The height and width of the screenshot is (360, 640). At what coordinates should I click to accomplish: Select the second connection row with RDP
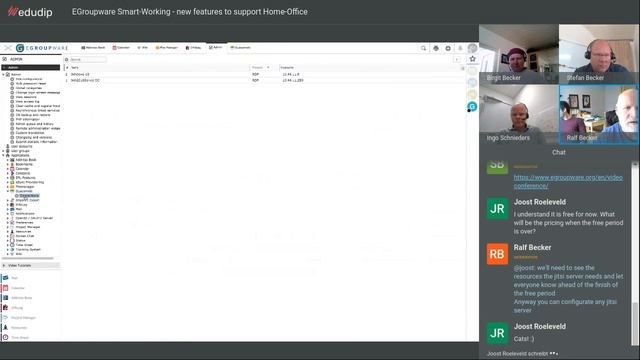coord(264,81)
